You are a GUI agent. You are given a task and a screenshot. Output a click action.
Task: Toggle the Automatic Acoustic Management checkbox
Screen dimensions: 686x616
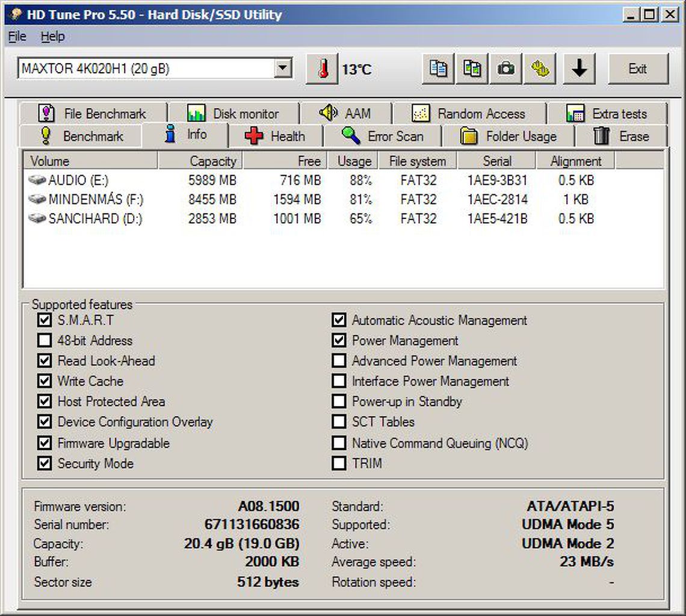[x=339, y=320]
